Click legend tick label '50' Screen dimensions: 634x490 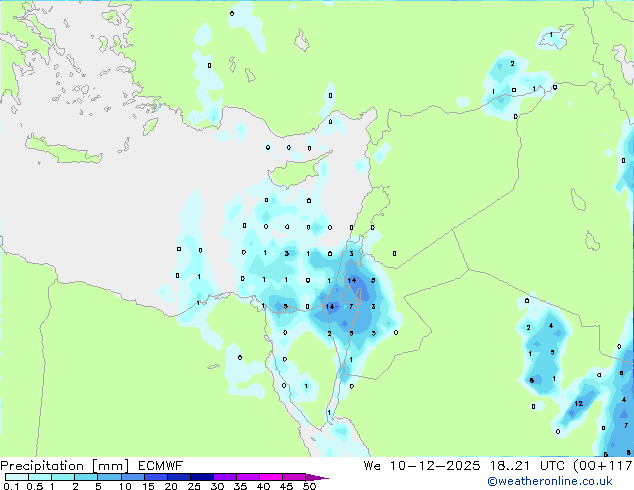coord(309,486)
